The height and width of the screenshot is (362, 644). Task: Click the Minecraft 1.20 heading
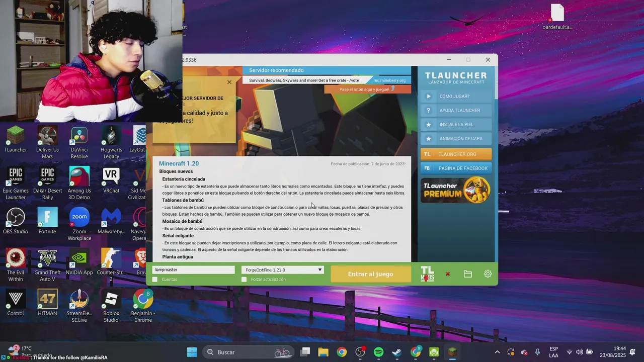pyautogui.click(x=179, y=164)
